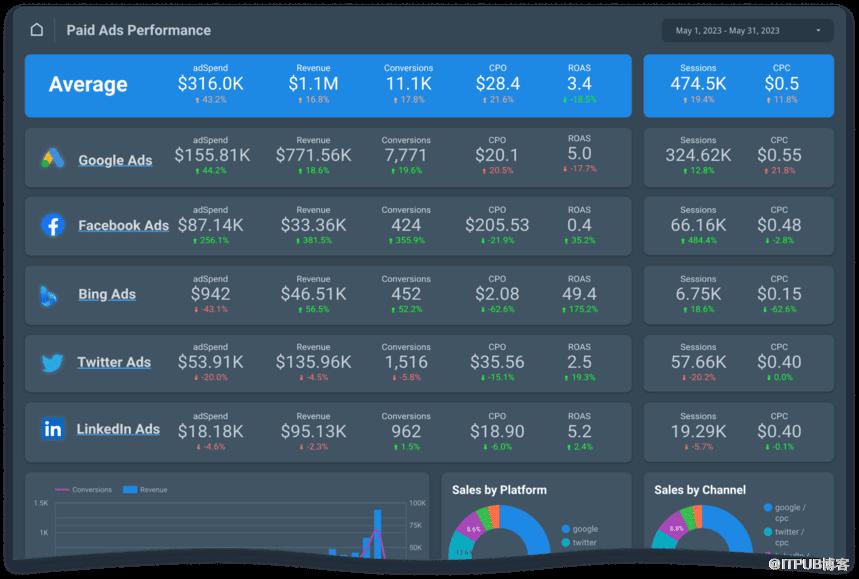Click the LinkedIn logo icon

coord(53,429)
